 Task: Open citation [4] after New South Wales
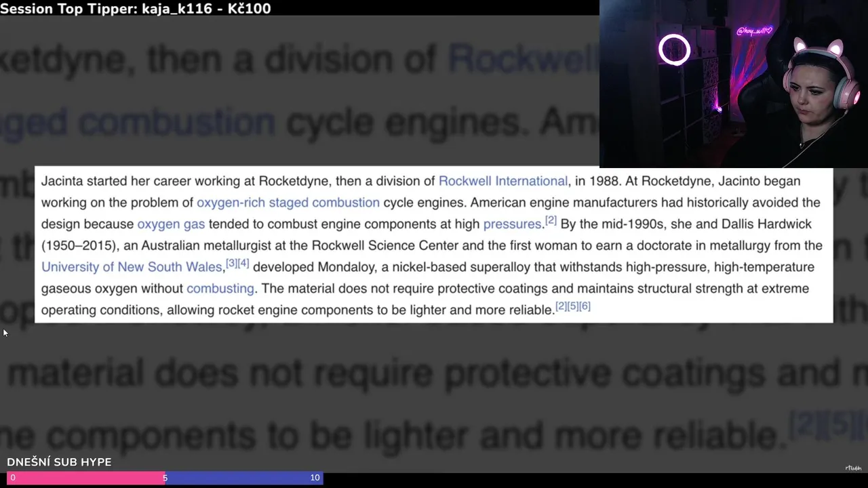[x=243, y=263]
